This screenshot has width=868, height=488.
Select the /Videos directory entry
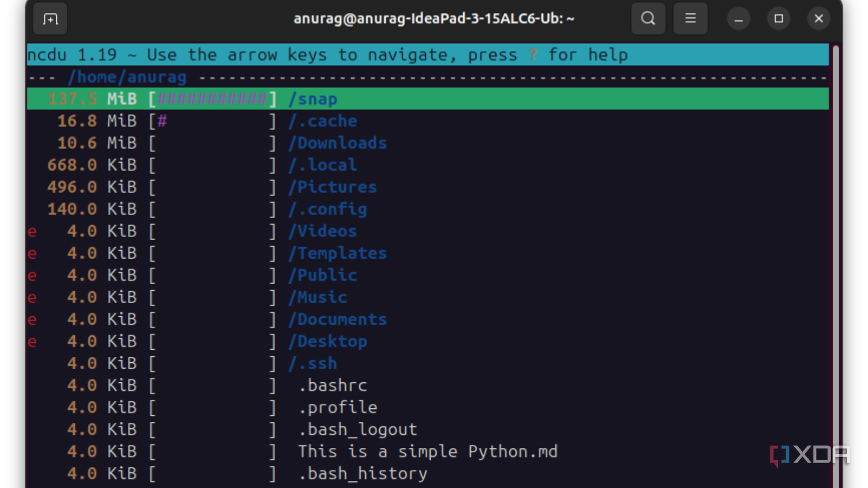click(x=322, y=231)
